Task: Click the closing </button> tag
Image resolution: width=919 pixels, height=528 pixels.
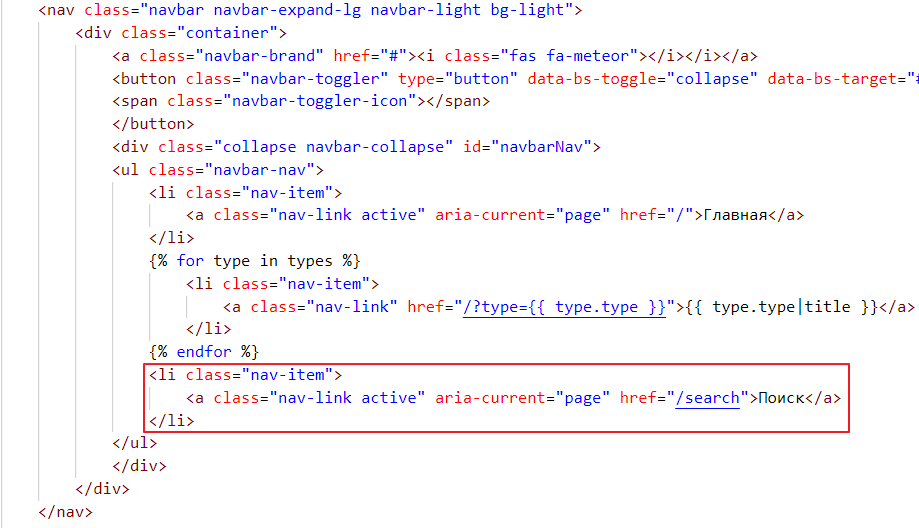Action: 153,124
